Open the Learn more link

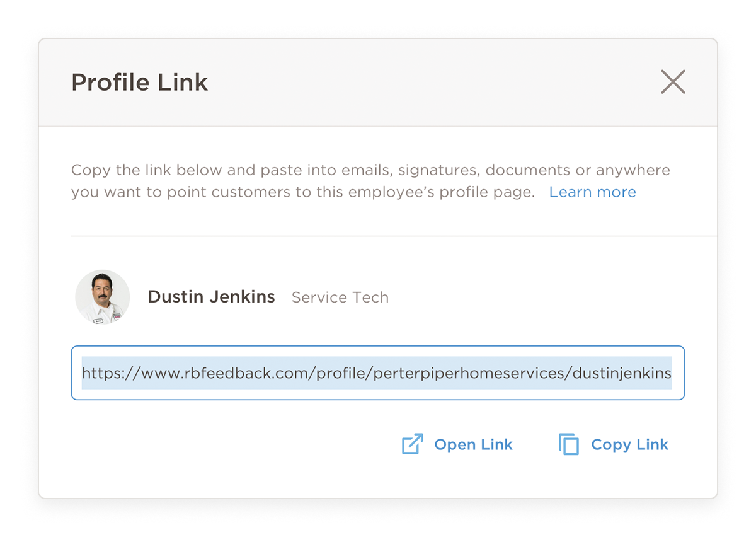point(592,192)
